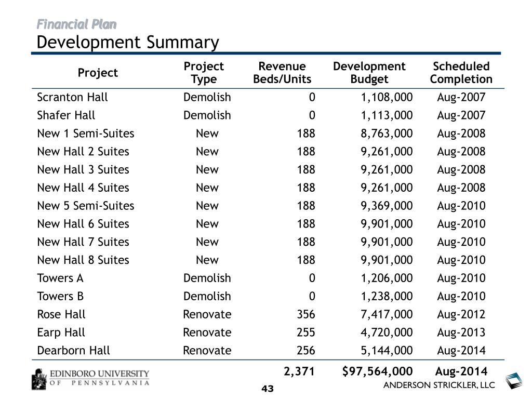Click the Anderson Strickler book logo icon

tap(514, 381)
